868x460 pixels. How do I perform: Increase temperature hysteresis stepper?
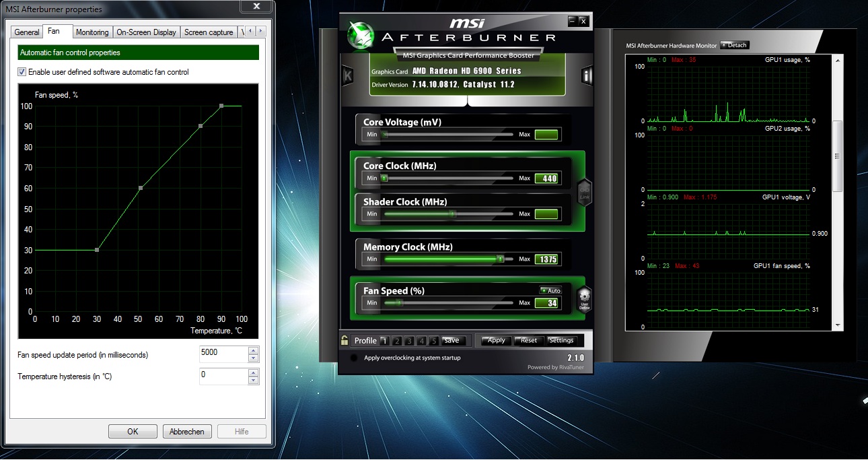253,372
